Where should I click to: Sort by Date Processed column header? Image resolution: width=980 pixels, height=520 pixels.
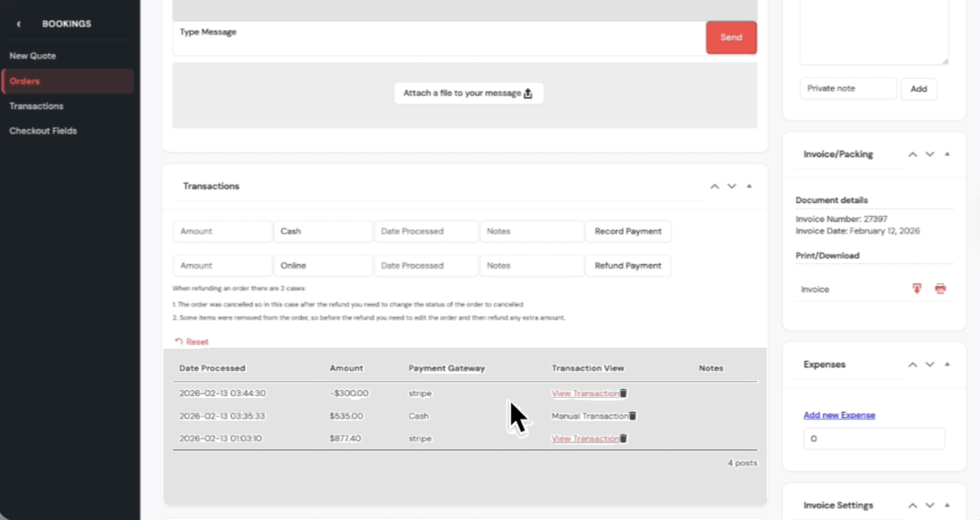pos(212,368)
